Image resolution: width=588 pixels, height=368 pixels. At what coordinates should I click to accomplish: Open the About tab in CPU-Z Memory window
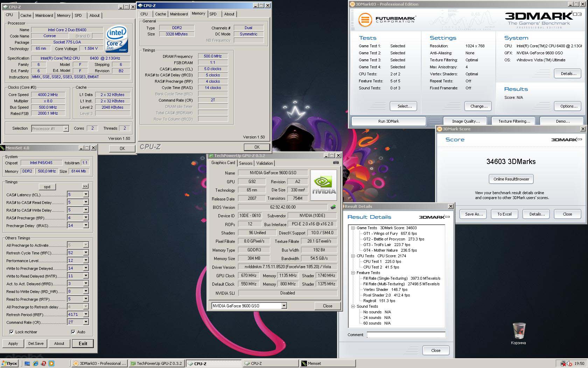click(x=229, y=14)
